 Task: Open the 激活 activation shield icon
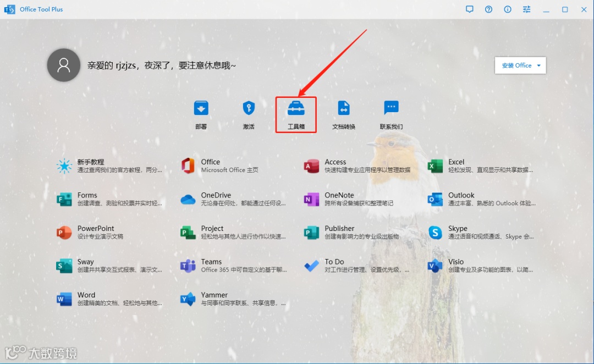pos(249,108)
